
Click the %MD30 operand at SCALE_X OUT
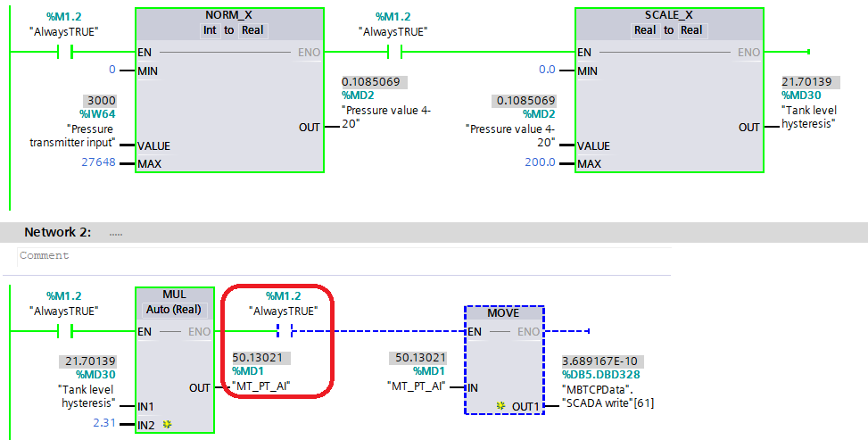click(x=801, y=95)
